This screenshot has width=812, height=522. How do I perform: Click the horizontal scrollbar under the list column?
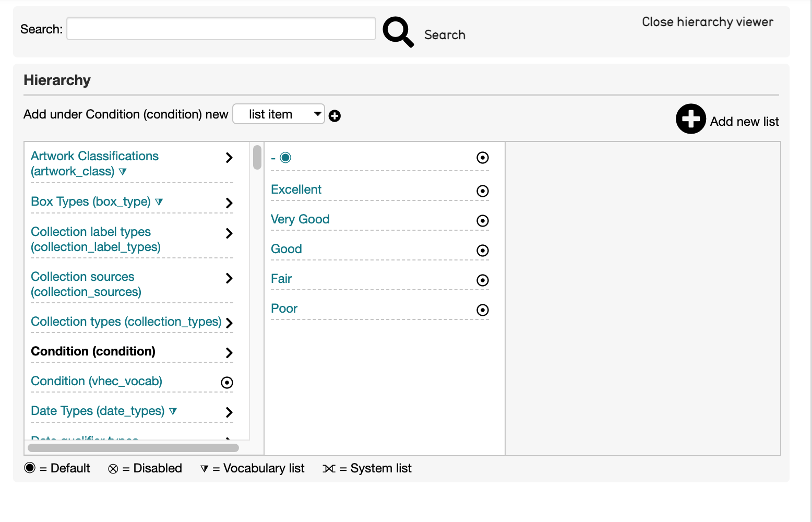pos(133,448)
